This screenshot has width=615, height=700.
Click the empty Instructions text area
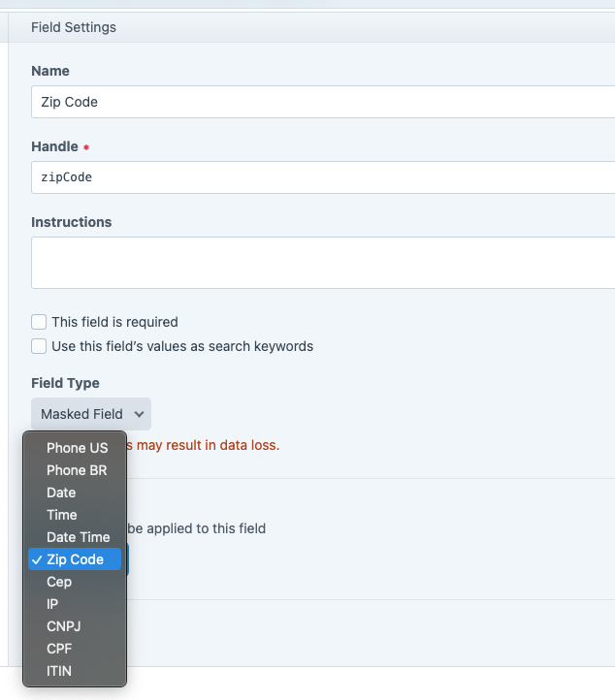[x=323, y=263]
